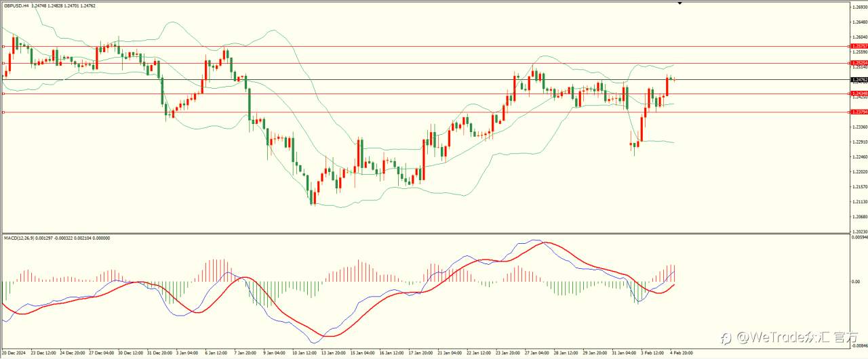Click the 28 Jan 12:00 time label

(x=566, y=353)
